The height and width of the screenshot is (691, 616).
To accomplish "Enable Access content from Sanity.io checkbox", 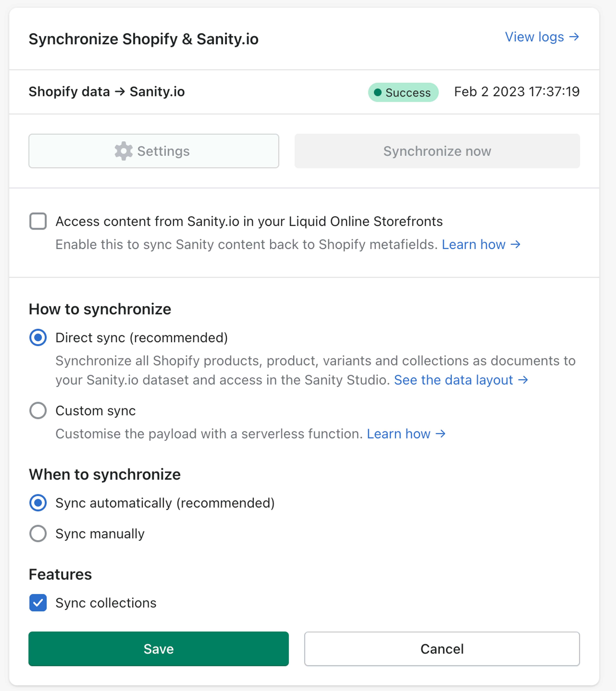I will pyautogui.click(x=38, y=221).
